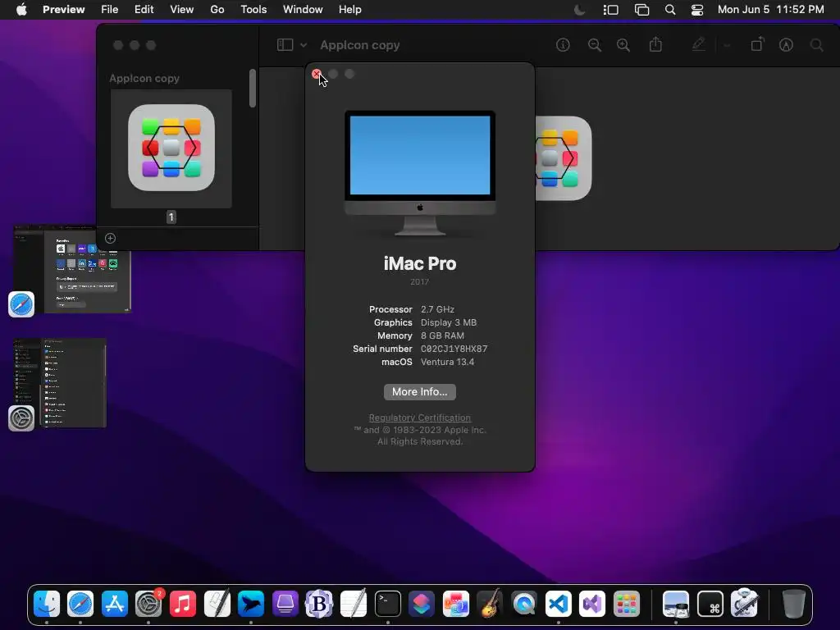This screenshot has width=840, height=630.
Task: Open the Window menu
Action: tap(303, 10)
